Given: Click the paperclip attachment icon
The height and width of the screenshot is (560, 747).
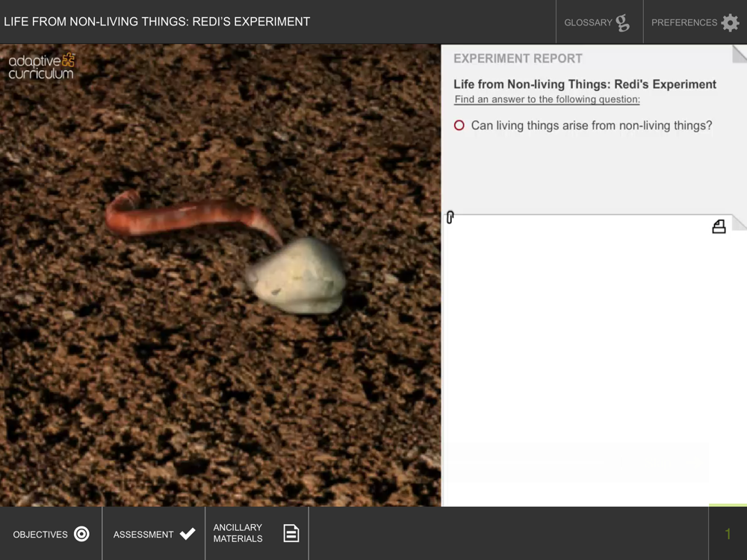Looking at the screenshot, I should click(450, 217).
